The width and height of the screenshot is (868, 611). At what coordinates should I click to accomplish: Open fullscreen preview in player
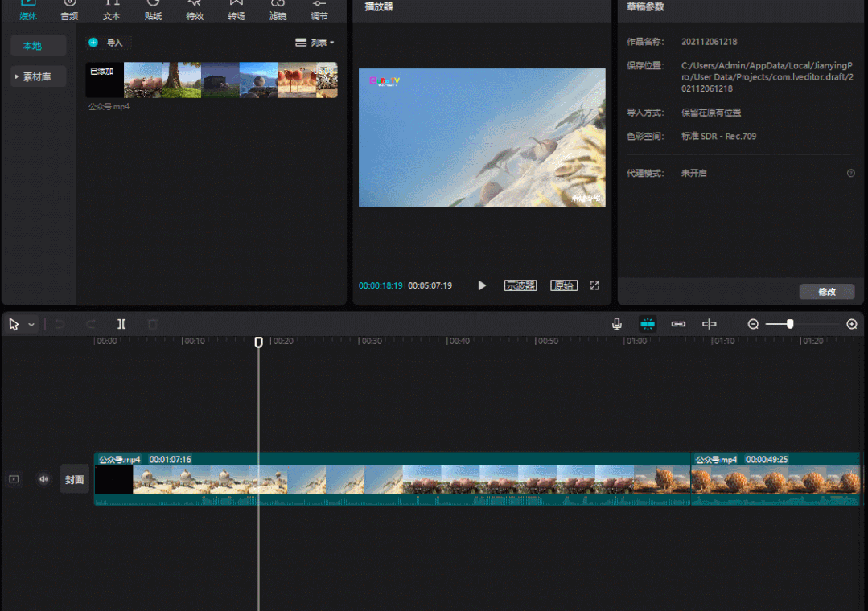[x=594, y=285]
